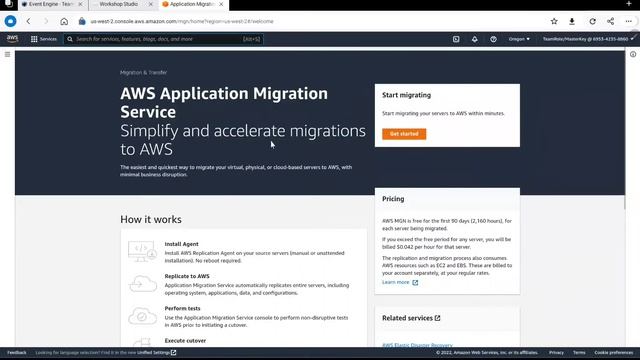Click the Replicate to AWS cloud icon
640x360 pixels.
(x=142, y=284)
